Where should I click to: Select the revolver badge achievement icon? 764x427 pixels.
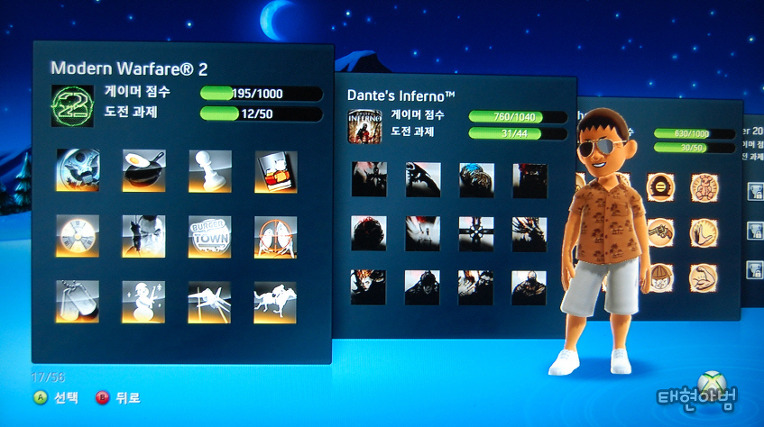661,233
